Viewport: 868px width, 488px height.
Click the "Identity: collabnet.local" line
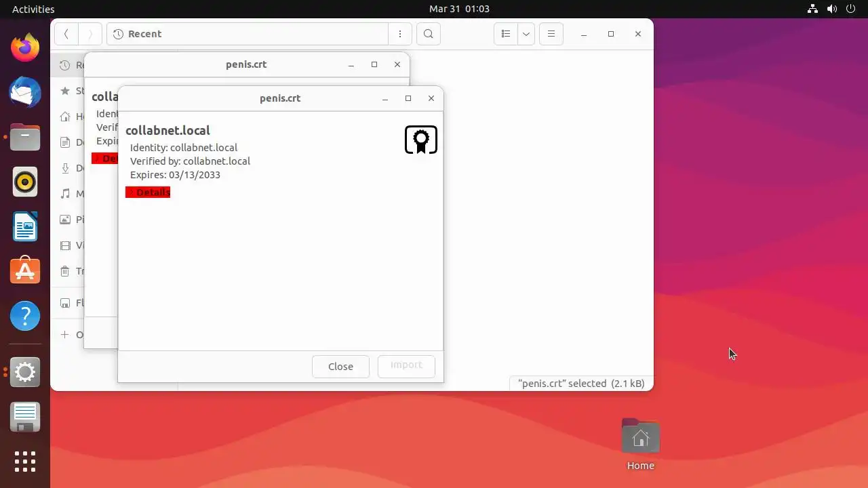(184, 148)
